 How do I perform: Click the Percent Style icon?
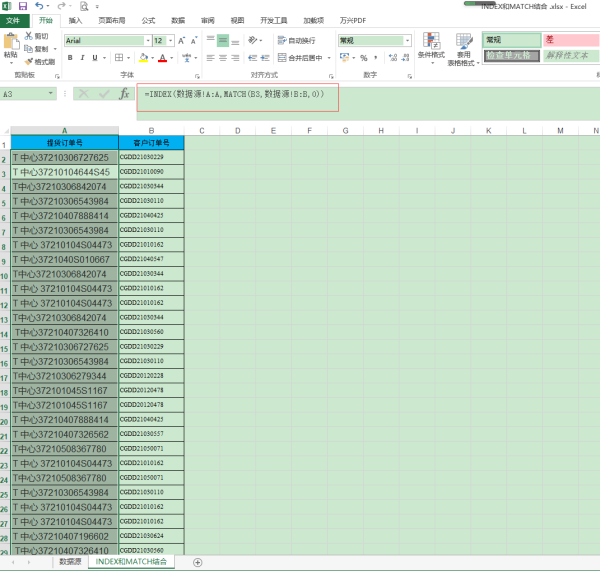pyautogui.click(x=363, y=58)
